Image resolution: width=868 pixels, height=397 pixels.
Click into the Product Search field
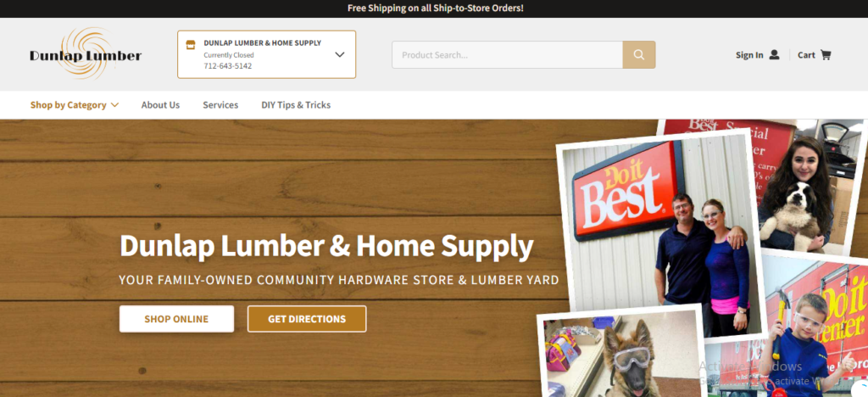tap(508, 55)
